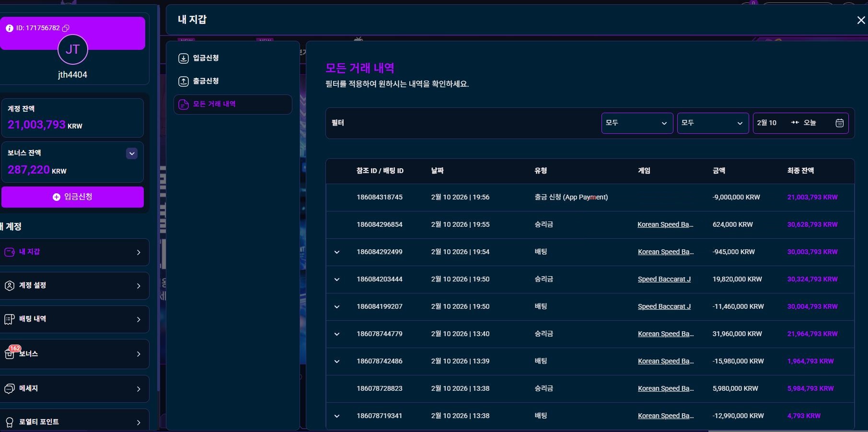The image size is (868, 432).
Task: Open the second 모두 filter dropdown
Action: pos(712,123)
